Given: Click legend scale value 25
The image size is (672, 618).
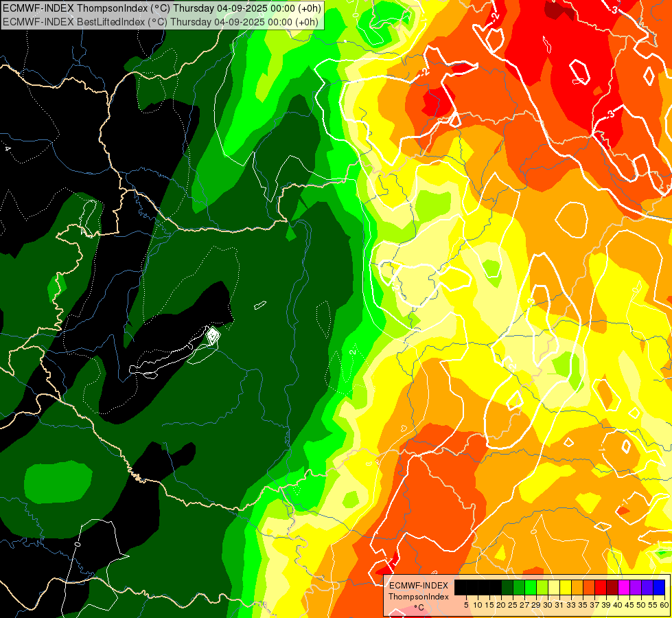Looking at the screenshot, I should tap(513, 605).
